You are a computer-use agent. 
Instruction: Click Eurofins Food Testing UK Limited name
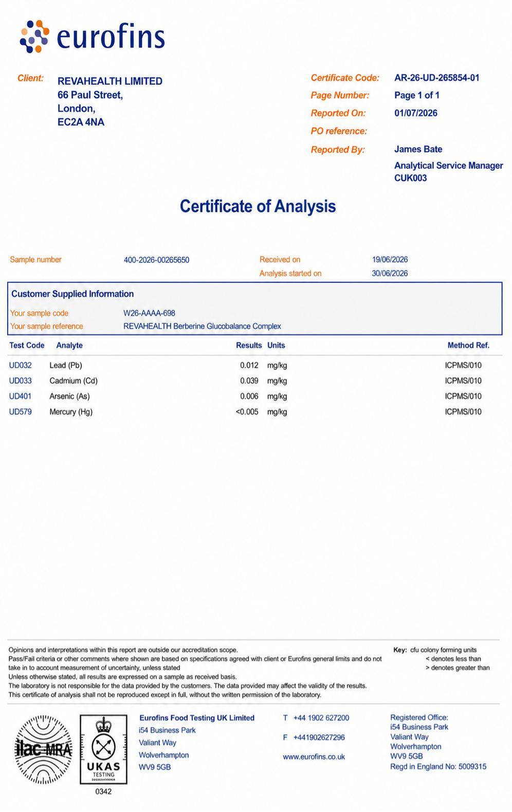[x=197, y=718]
